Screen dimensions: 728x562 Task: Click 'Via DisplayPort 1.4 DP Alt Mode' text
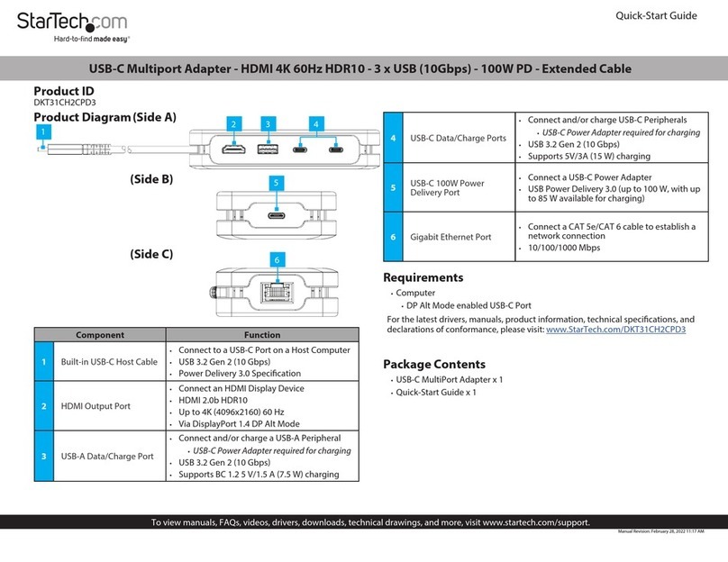pyautogui.click(x=239, y=423)
